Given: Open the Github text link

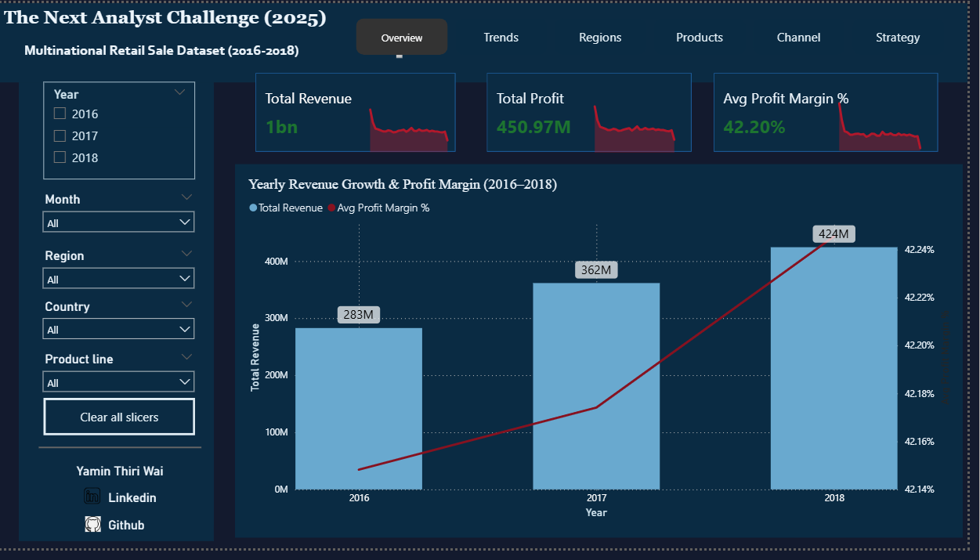Looking at the screenshot, I should click(126, 526).
